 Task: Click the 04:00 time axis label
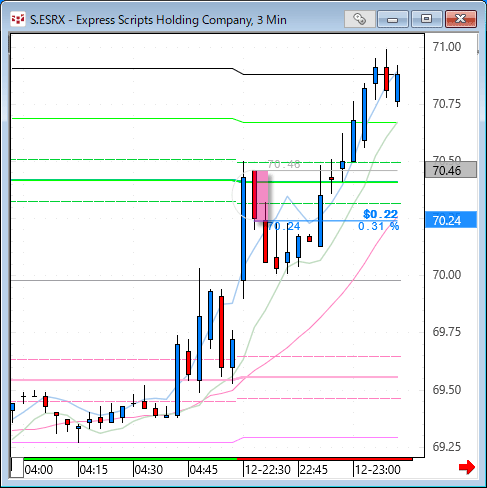click(x=39, y=470)
